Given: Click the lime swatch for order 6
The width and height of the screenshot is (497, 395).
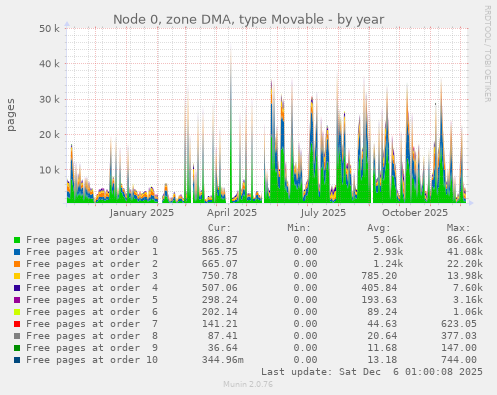Looking at the screenshot, I should (x=17, y=312).
